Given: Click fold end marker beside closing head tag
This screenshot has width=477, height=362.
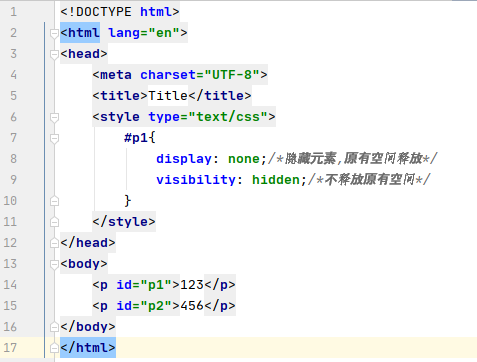Looking at the screenshot, I should coord(54,243).
